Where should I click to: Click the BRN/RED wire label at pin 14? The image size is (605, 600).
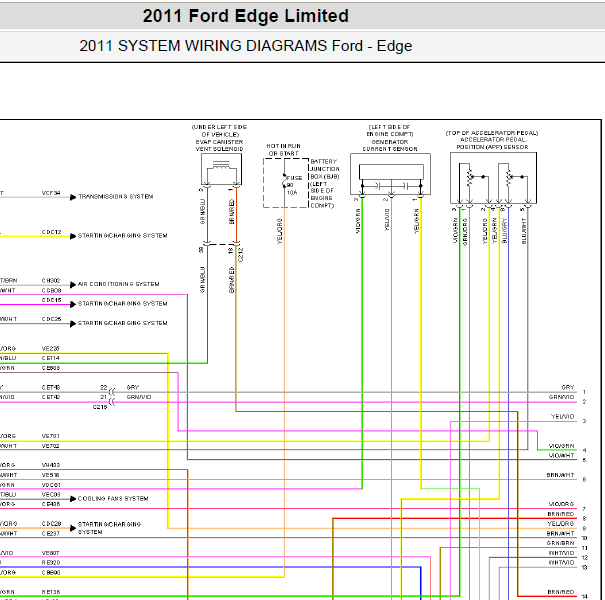coord(561,592)
